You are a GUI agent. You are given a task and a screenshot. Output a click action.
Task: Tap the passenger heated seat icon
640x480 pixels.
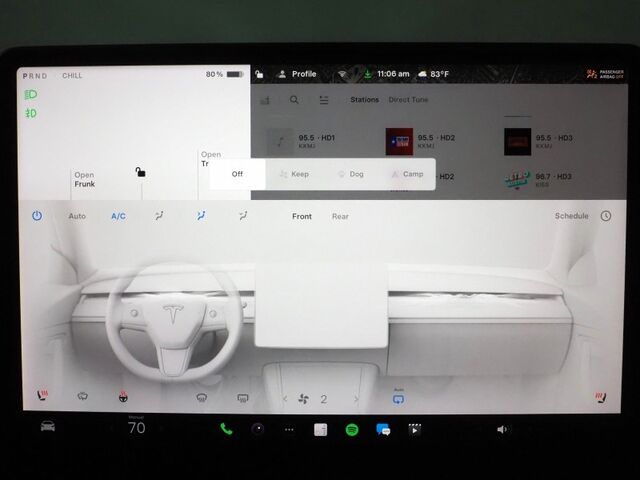pyautogui.click(x=599, y=397)
